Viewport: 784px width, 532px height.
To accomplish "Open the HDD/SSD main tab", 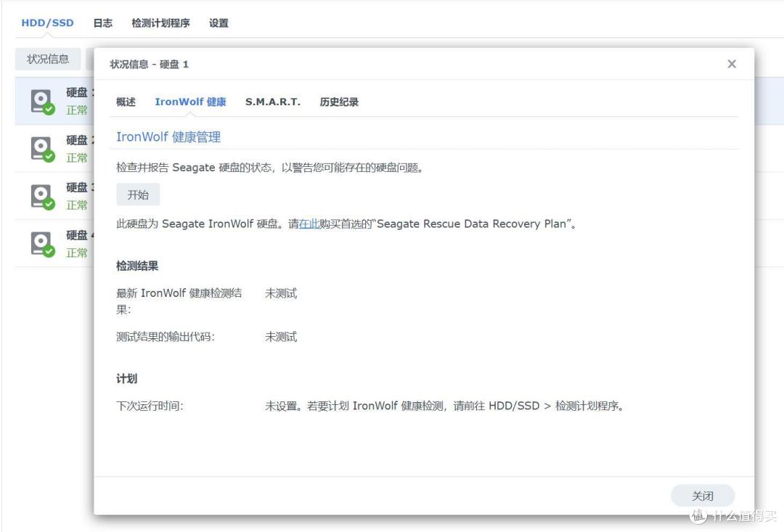I will point(47,23).
